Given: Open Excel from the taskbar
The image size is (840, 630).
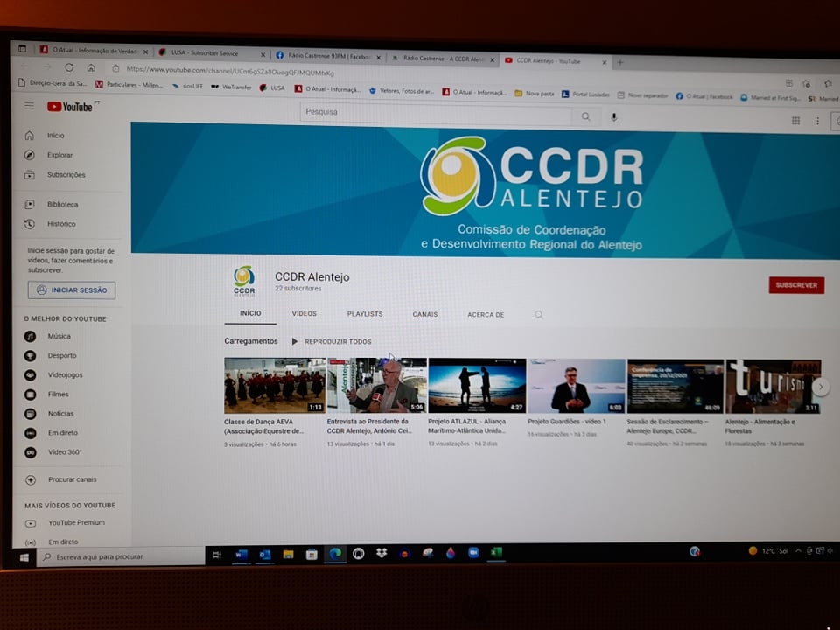Looking at the screenshot, I should 497,552.
